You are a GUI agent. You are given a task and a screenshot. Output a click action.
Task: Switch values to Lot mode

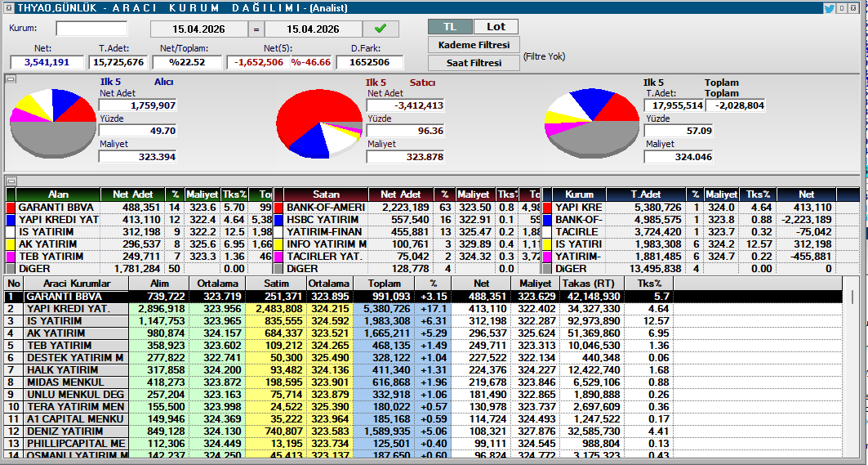(x=496, y=27)
